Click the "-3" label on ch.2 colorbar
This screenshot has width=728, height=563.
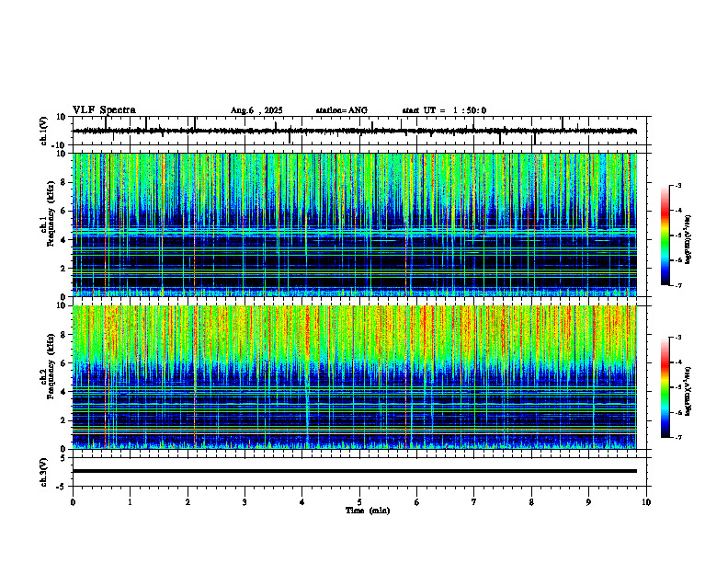(x=678, y=338)
